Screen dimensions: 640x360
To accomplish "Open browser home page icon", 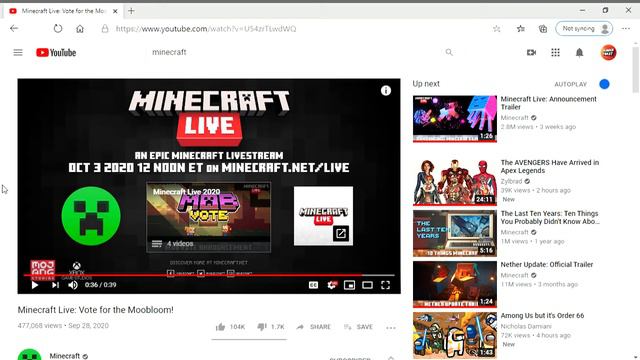I will tap(80, 29).
